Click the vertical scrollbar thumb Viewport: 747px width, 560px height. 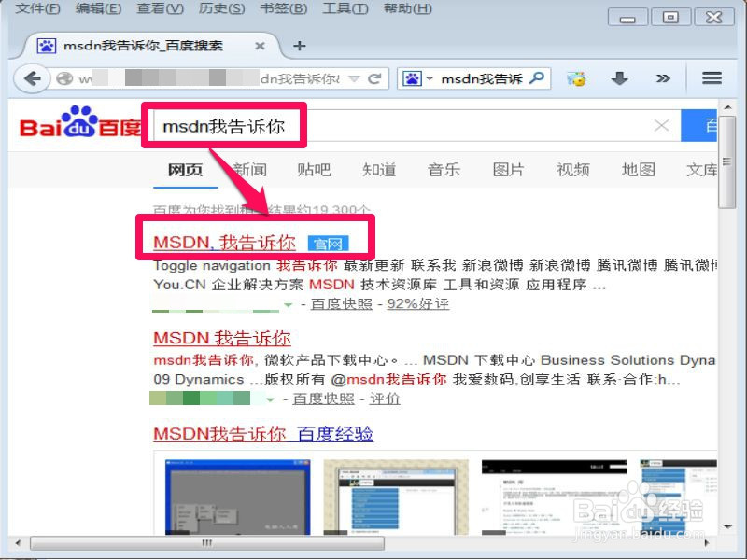tap(727, 161)
